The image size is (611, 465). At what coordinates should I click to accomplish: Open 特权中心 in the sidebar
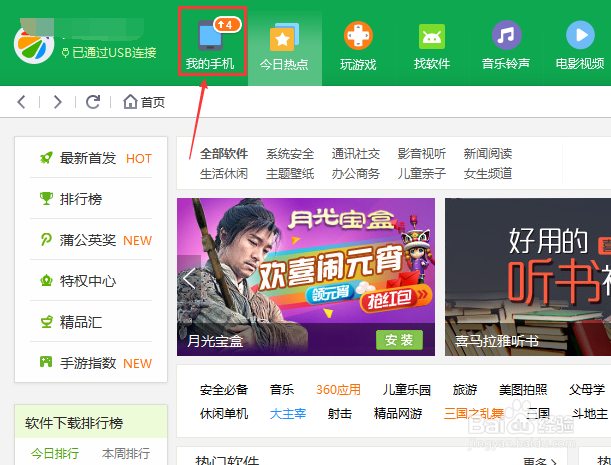tap(88, 281)
